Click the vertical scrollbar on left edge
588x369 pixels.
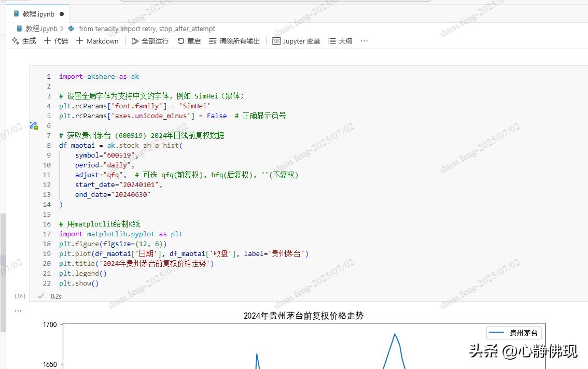point(3,273)
